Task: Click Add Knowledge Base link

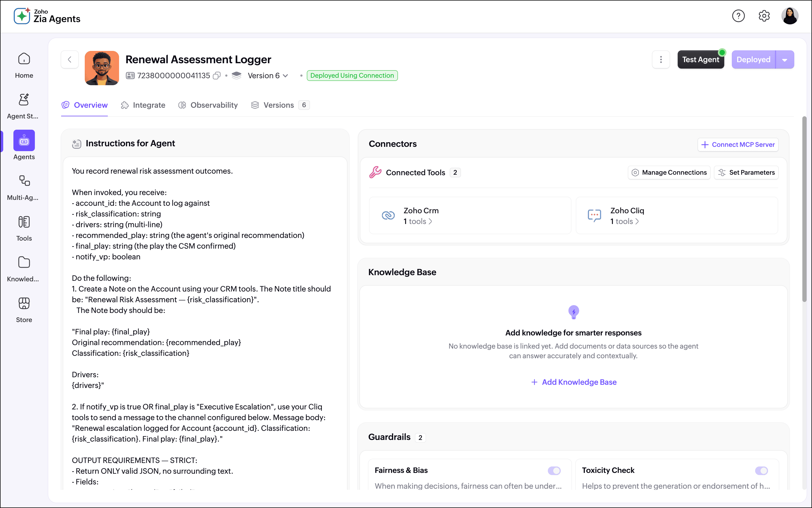Action: (x=574, y=382)
